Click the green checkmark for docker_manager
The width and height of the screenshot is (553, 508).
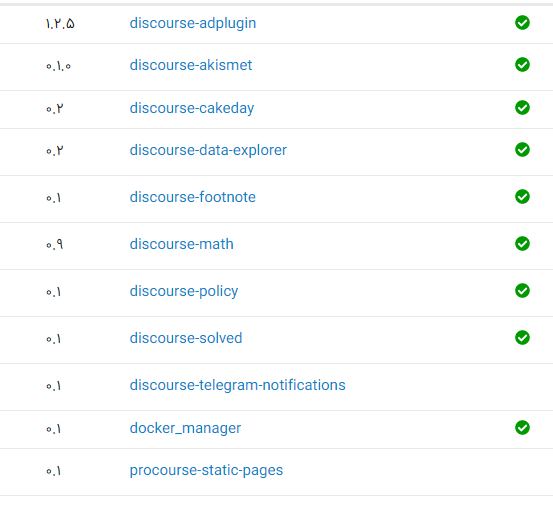pyautogui.click(x=522, y=428)
